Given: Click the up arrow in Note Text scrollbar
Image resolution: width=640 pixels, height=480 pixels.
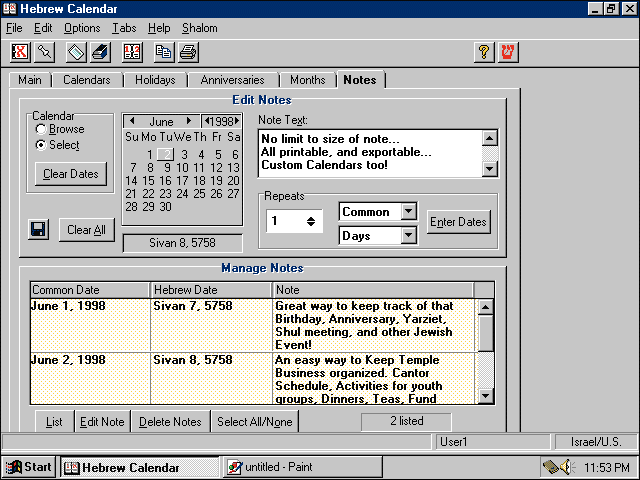Looking at the screenshot, I should tap(489, 138).
